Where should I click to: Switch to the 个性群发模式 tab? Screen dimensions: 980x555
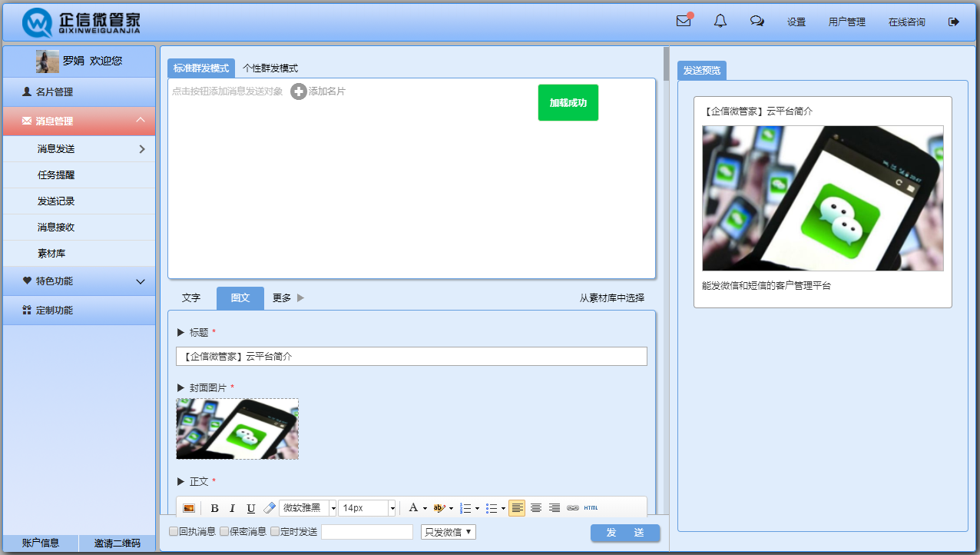pos(270,68)
